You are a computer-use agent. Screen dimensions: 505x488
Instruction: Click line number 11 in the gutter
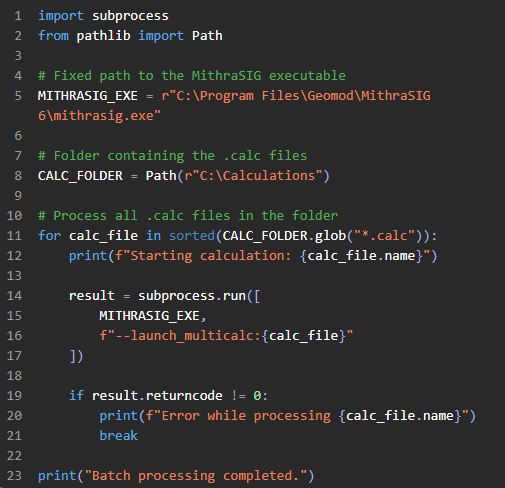pyautogui.click(x=14, y=236)
